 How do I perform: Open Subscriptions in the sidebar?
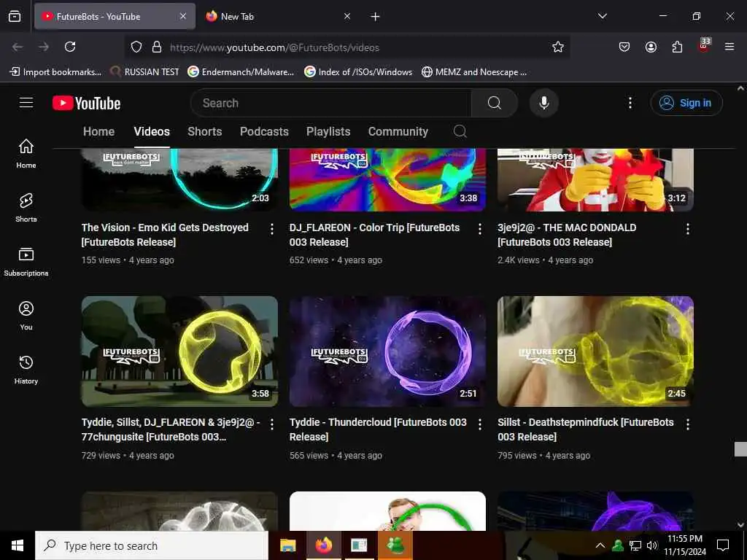[26, 262]
